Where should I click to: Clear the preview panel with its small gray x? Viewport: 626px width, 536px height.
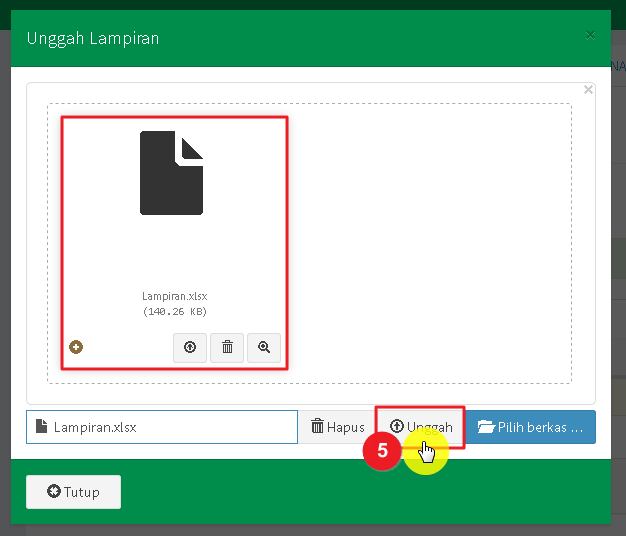pos(588,89)
